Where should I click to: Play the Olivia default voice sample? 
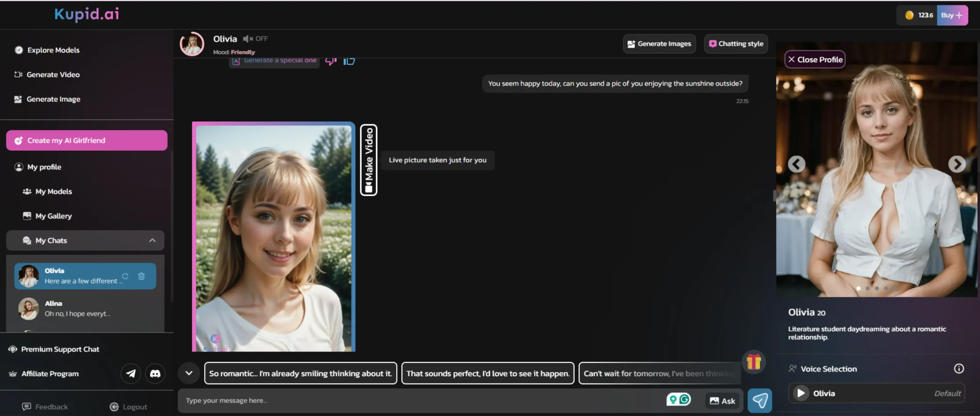(800, 393)
